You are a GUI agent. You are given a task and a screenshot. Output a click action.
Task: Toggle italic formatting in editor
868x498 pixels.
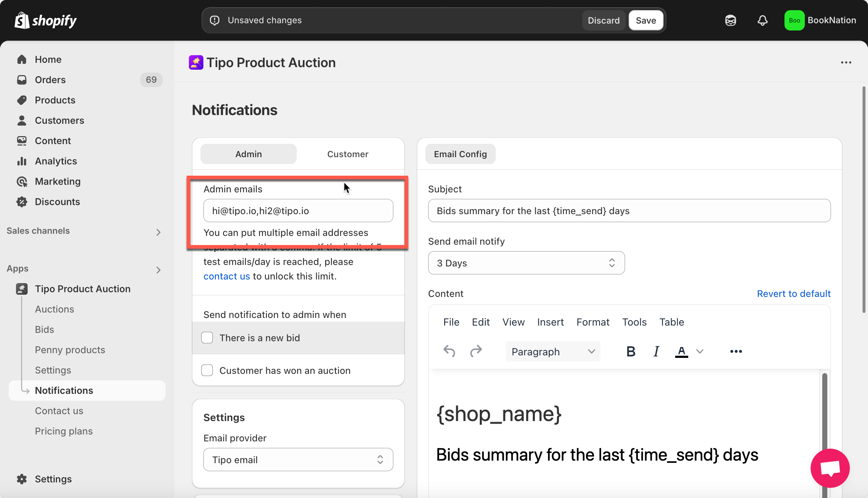[x=656, y=351]
